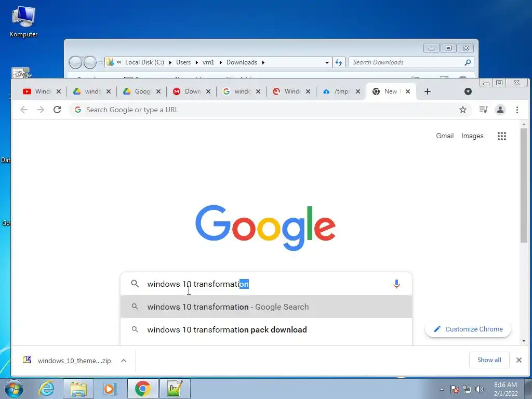Open a new tab with the plus button
This screenshot has width=532, height=399.
point(428,91)
